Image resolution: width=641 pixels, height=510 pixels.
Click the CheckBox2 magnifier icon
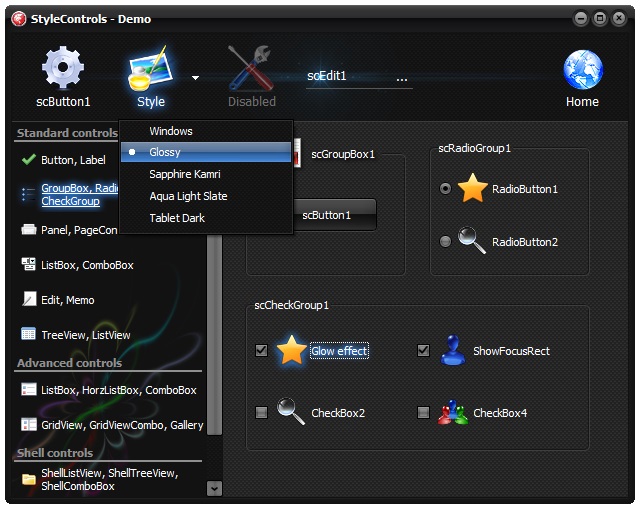coord(291,411)
